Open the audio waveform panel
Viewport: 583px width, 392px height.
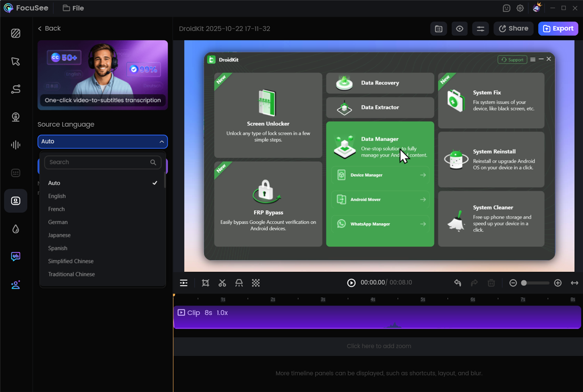coord(16,145)
